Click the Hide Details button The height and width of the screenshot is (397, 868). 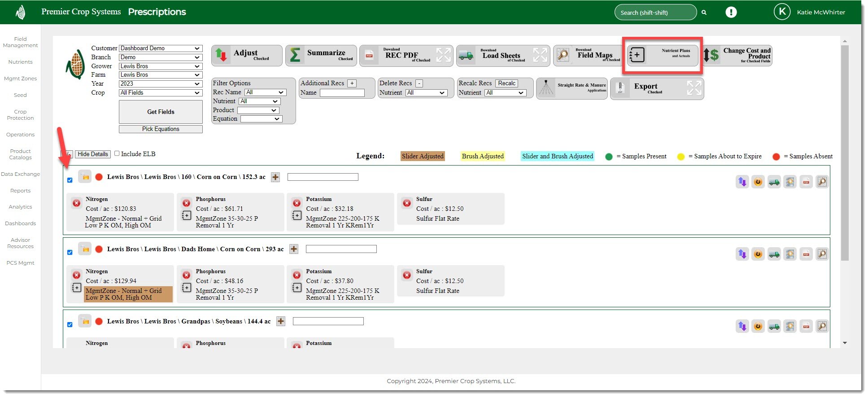[x=93, y=154]
